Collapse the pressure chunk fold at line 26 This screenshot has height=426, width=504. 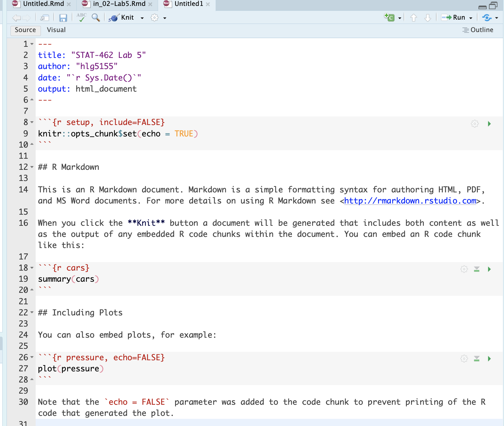click(32, 357)
